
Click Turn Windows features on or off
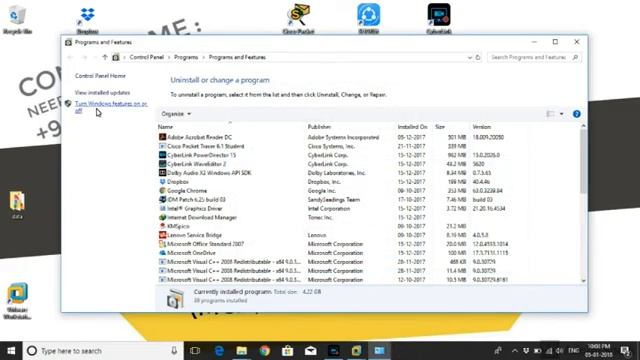point(111,107)
